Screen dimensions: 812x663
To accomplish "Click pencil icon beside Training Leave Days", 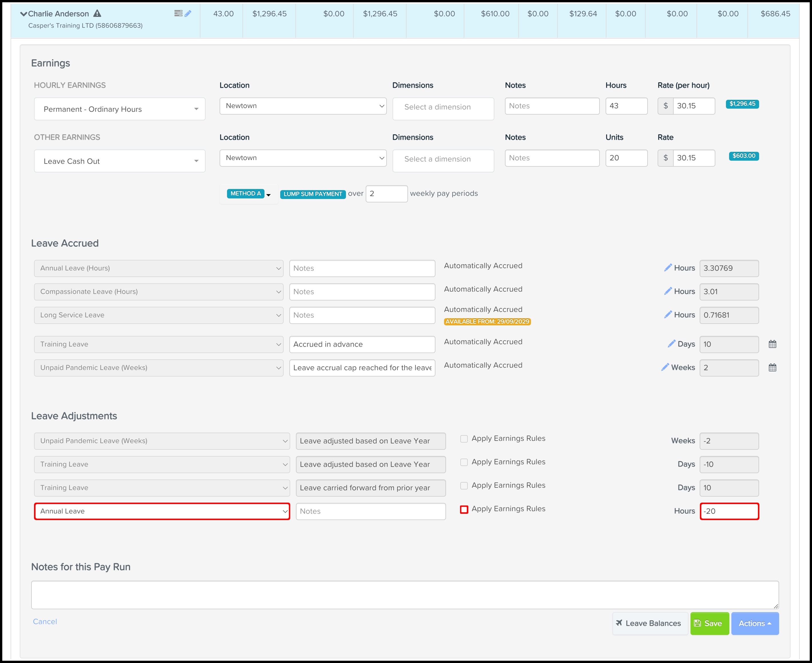I will [671, 344].
